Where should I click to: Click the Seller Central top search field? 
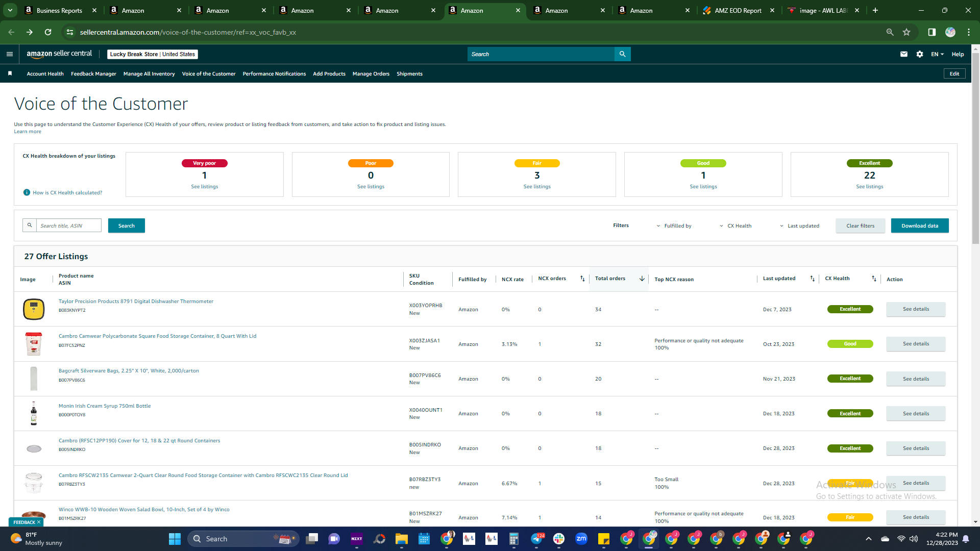541,54
